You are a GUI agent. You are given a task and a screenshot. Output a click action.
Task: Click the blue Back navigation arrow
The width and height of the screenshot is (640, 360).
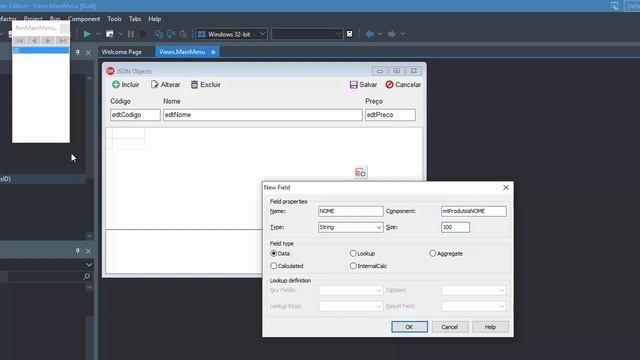tap(370, 34)
